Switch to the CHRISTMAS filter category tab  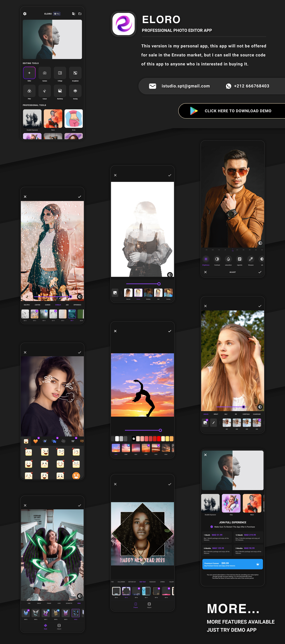[246, 414]
